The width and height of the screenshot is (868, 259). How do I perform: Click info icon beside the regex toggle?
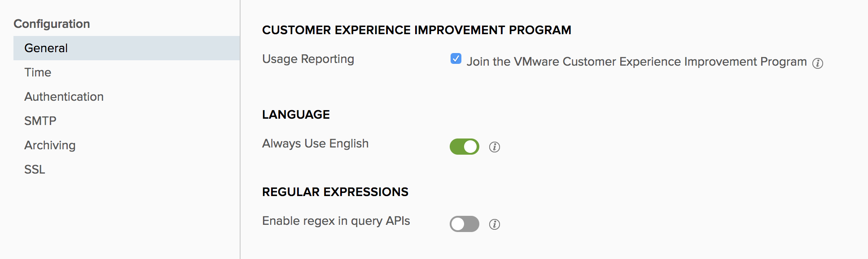pos(494,224)
